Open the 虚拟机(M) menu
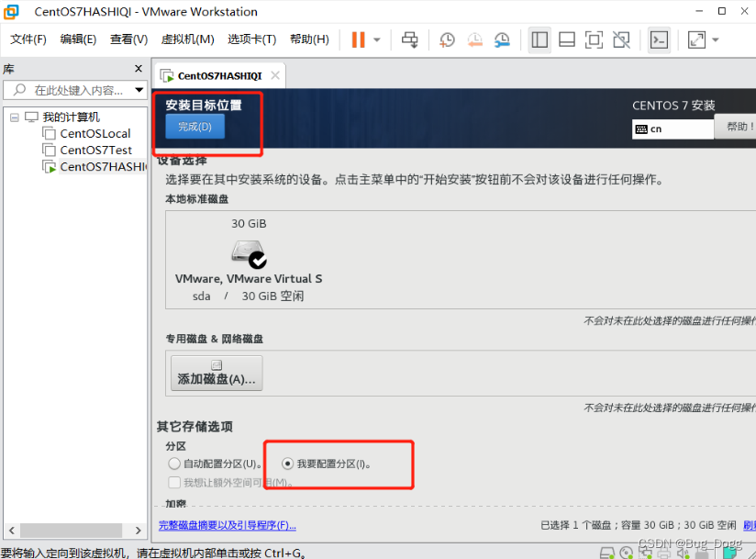 187,39
